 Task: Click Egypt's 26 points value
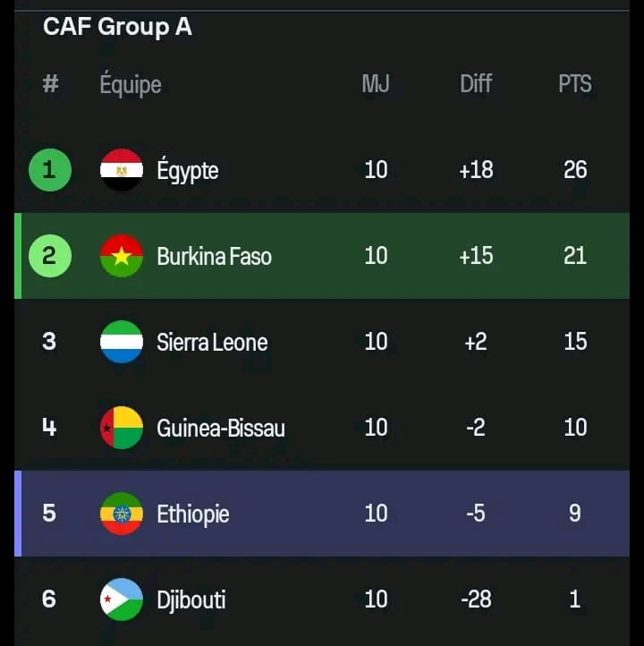tap(575, 170)
